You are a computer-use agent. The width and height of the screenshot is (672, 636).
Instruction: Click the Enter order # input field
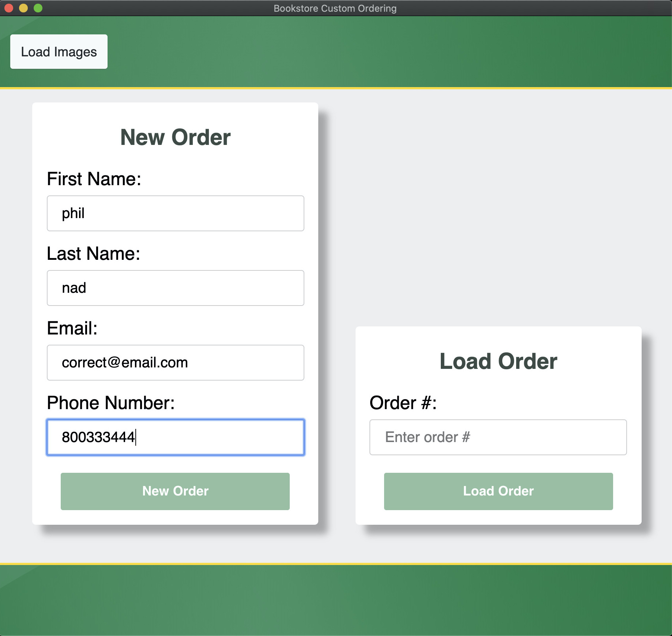point(498,437)
